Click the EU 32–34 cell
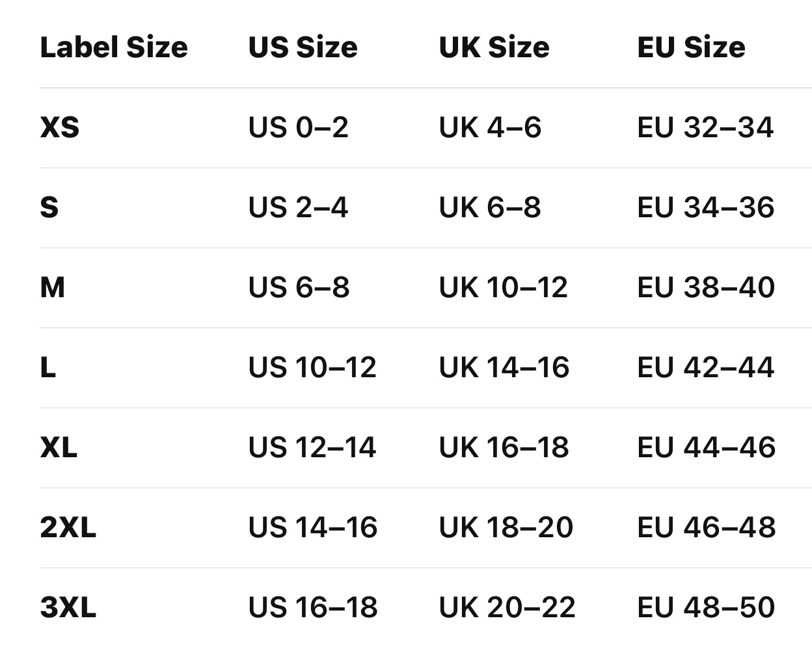812x653 pixels. click(x=705, y=127)
